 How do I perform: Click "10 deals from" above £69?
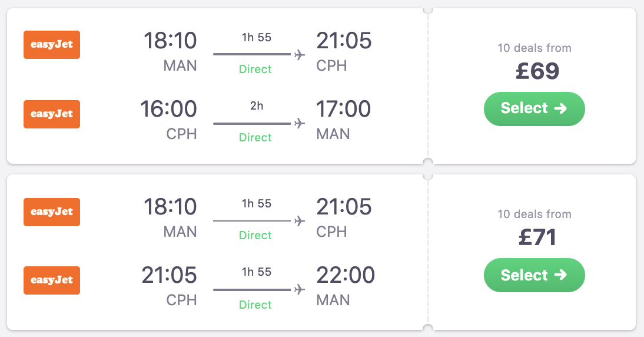click(535, 48)
